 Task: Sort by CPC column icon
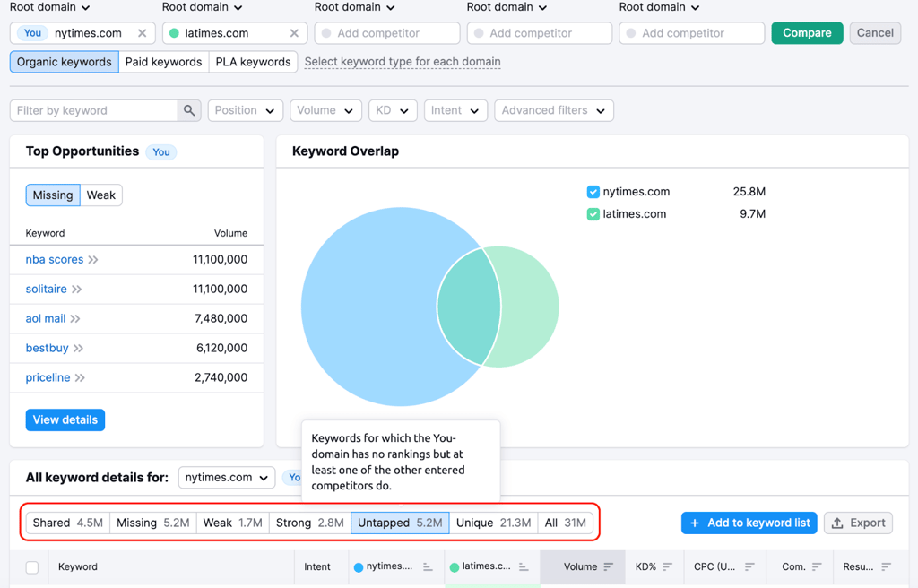(x=749, y=566)
